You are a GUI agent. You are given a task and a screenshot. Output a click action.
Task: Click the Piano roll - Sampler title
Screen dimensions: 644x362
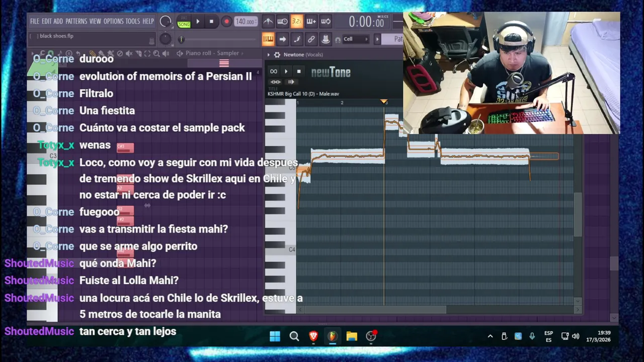(x=212, y=53)
